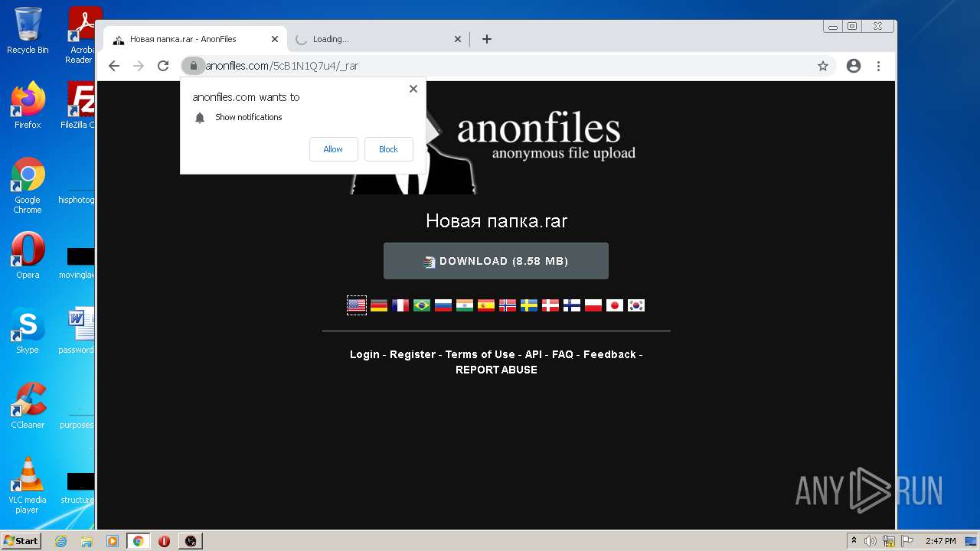This screenshot has width=980, height=551.
Task: Select the South Korean flag language
Action: (636, 305)
